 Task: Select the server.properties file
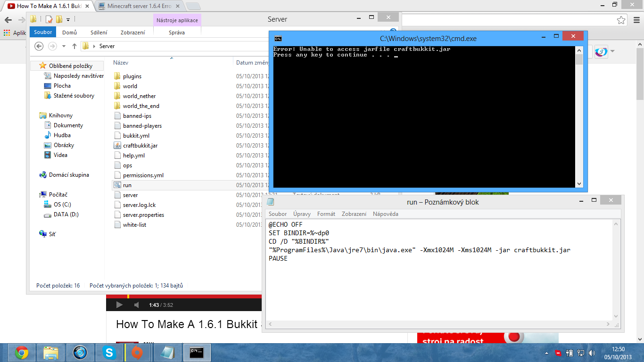click(x=143, y=215)
